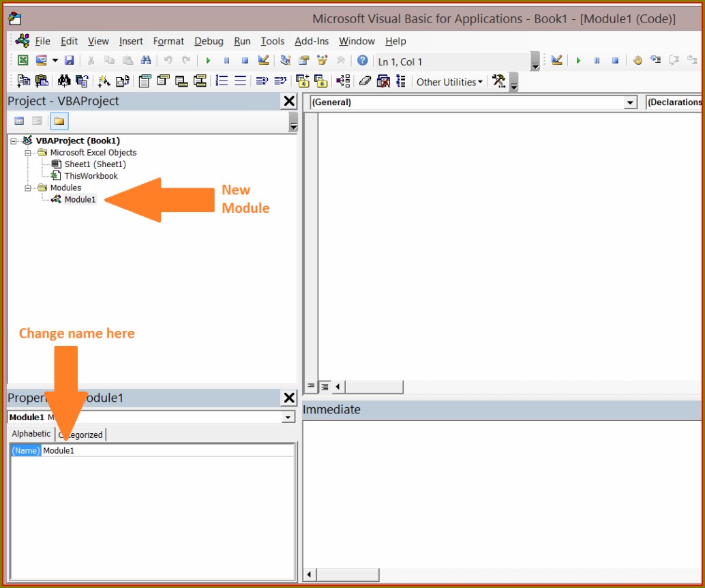
Task: Click the clipboard paste-plus icon in utilities toolbar
Action: click(42, 81)
